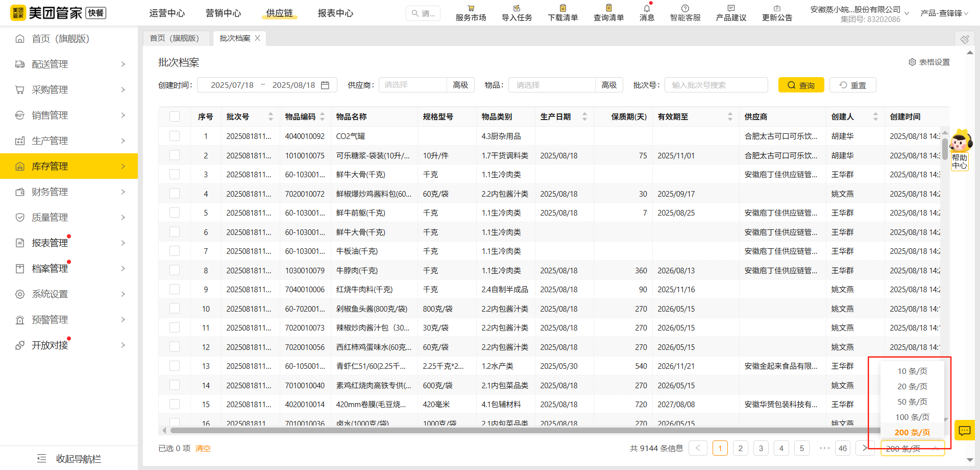Open 智能客服 customer service icon
The width and height of the screenshot is (980, 470).
(x=684, y=12)
